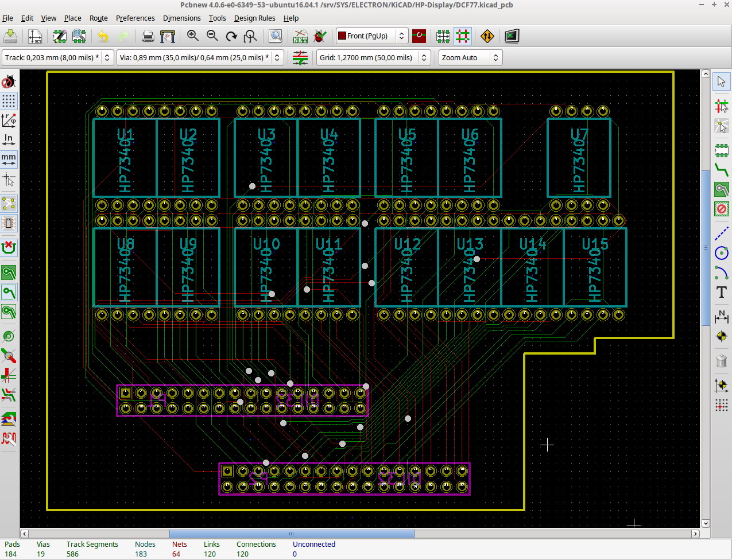This screenshot has height=560, width=732.
Task: Open the Grid size dropdown
Action: pyautogui.click(x=374, y=58)
